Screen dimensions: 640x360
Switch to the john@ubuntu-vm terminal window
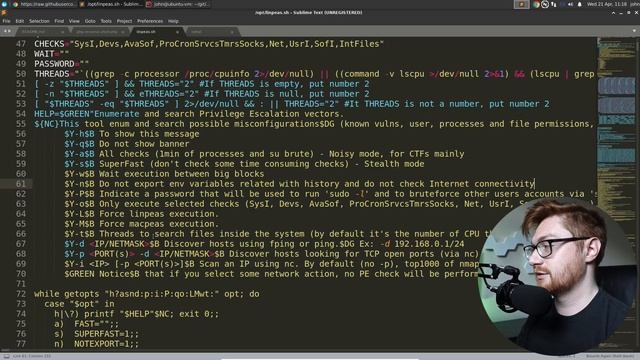178,4
